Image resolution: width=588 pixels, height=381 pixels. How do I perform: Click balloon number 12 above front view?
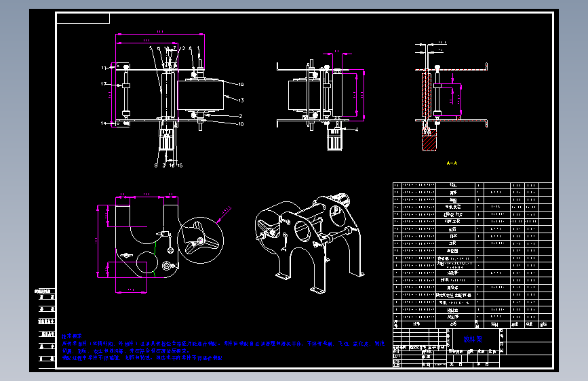[182, 48]
